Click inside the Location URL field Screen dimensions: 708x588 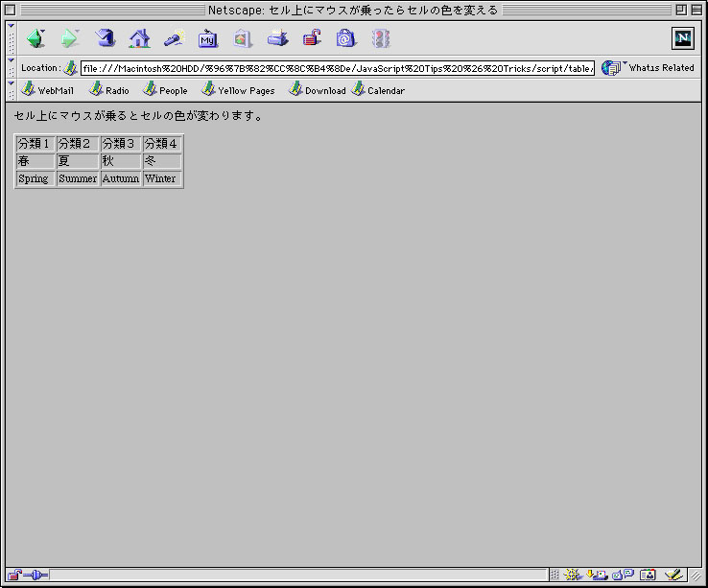[338, 68]
